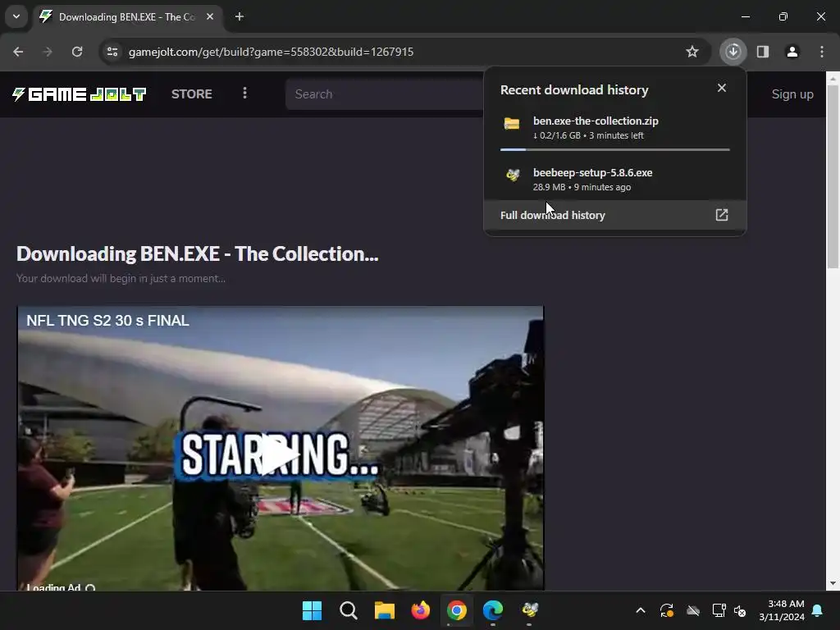Click the gamejolt.com URL in address bar
840x630 pixels.
271,52
